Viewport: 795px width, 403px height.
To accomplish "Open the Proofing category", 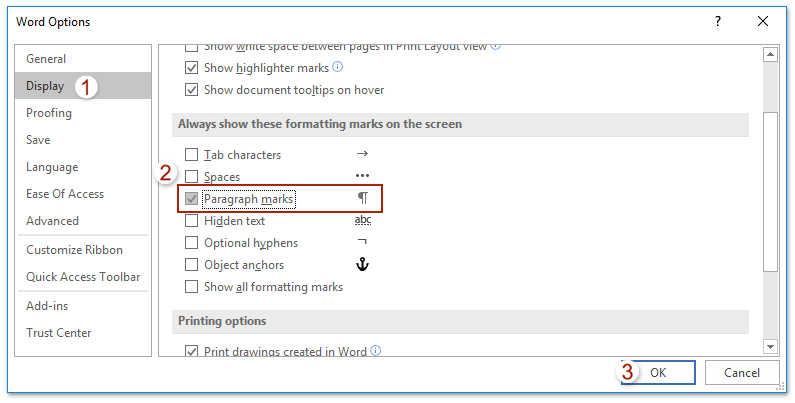I will coord(49,113).
